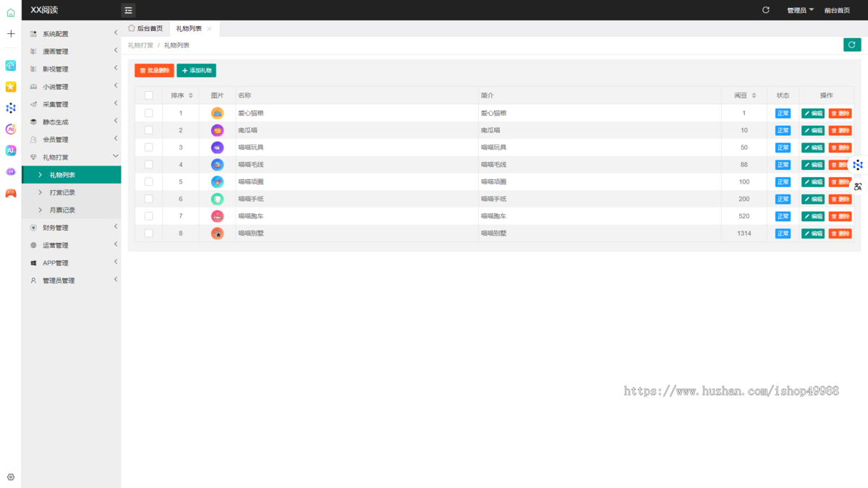Open the blue AI app in the dock
The width and height of the screenshot is (868, 488).
(x=11, y=150)
